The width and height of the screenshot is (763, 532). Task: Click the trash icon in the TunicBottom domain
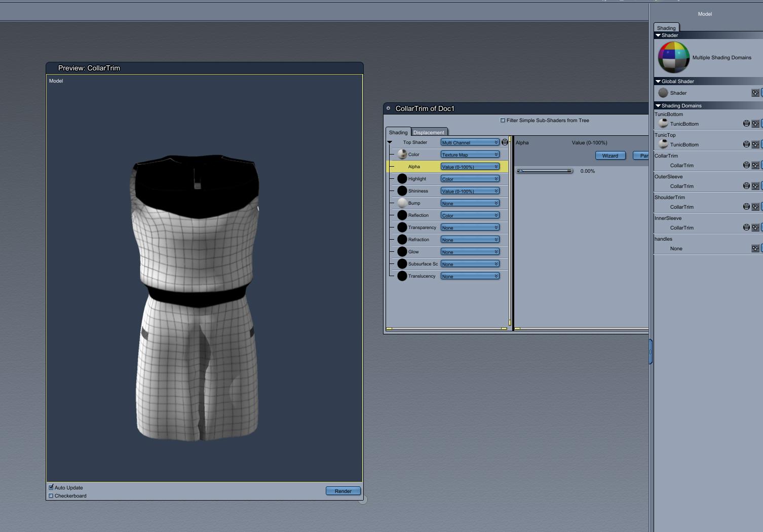point(746,124)
